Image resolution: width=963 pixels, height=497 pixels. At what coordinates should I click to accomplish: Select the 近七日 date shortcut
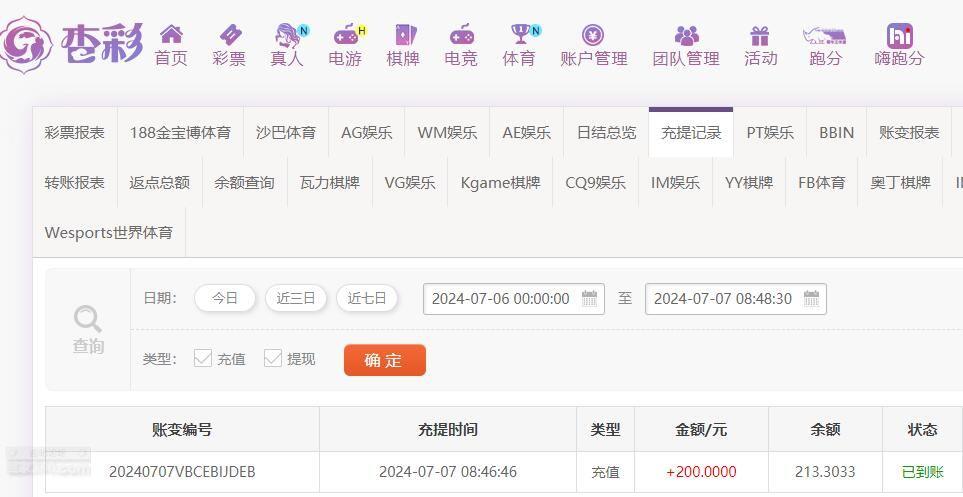[367, 299]
